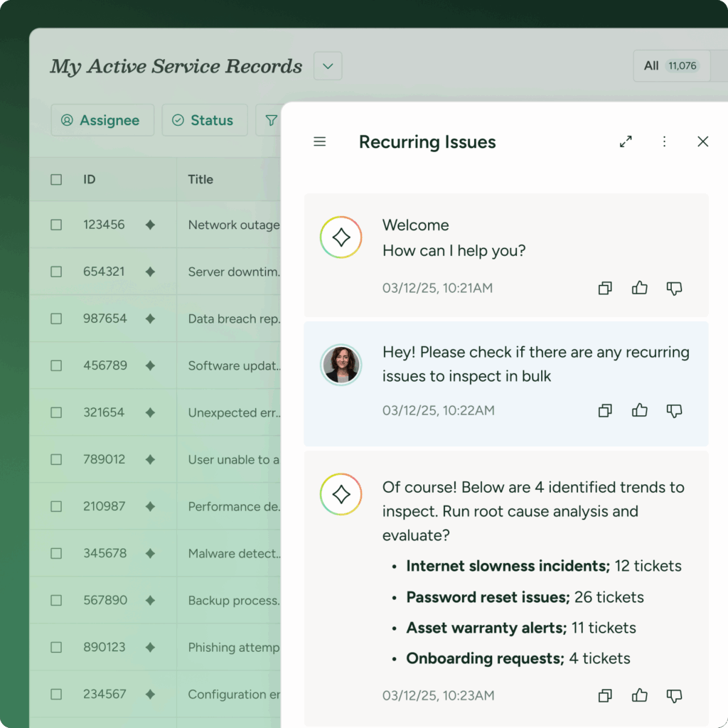
Task: Click the diamond icon beside ID 987654
Action: (150, 318)
